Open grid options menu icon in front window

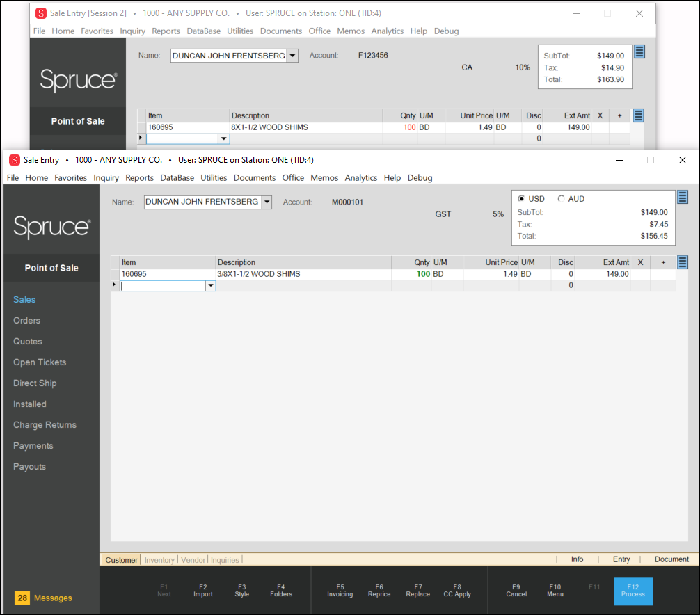(683, 262)
